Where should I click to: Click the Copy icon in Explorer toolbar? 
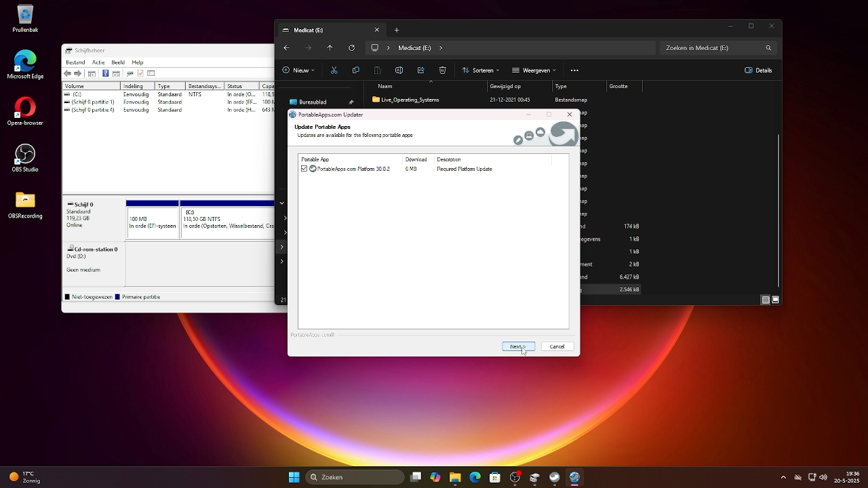(355, 70)
